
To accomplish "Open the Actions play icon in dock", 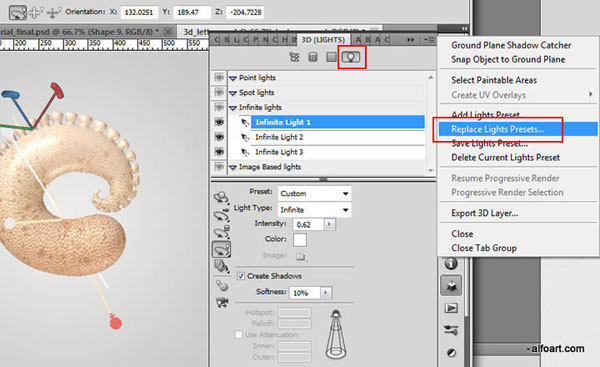I will point(451,308).
